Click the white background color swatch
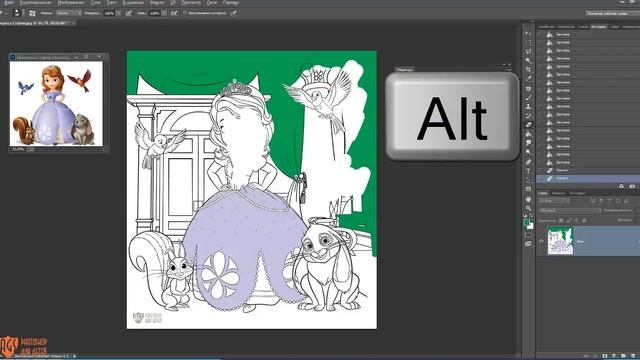This screenshot has width=640, height=360. pos(531,226)
